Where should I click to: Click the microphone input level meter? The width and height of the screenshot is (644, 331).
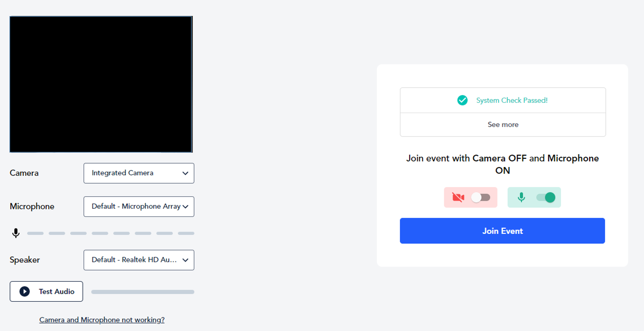pyautogui.click(x=111, y=233)
